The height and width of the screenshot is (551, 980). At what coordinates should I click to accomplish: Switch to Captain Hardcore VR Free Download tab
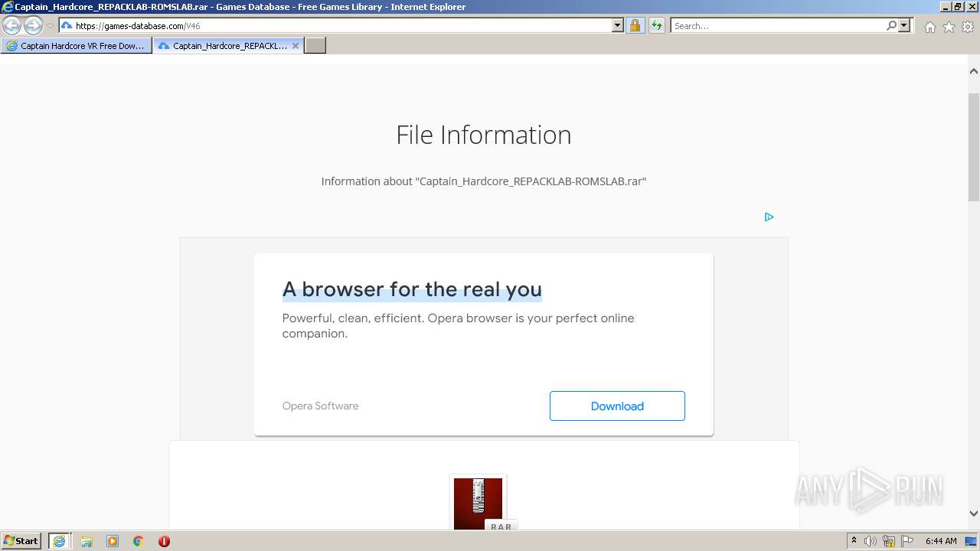click(x=76, y=46)
